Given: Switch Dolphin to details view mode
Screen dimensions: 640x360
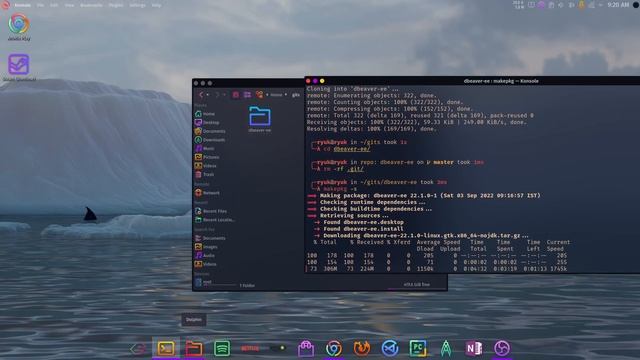Looking at the screenshot, I should click(259, 95).
